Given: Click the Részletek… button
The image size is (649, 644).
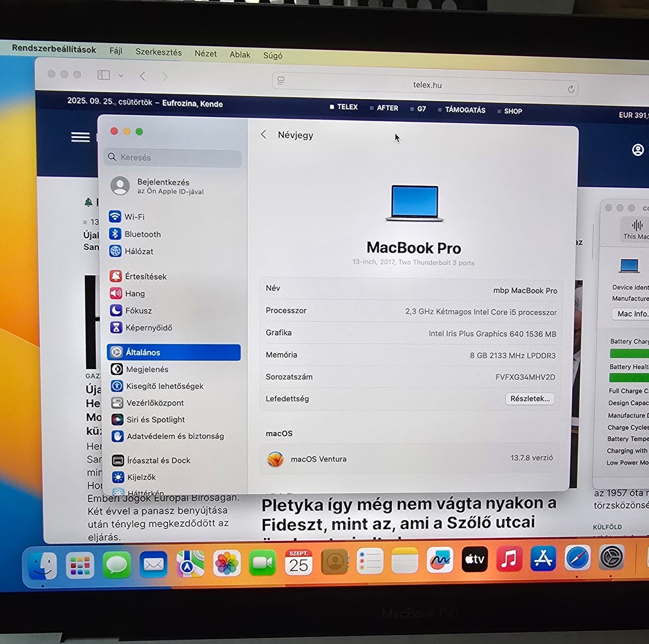Looking at the screenshot, I should click(x=530, y=398).
